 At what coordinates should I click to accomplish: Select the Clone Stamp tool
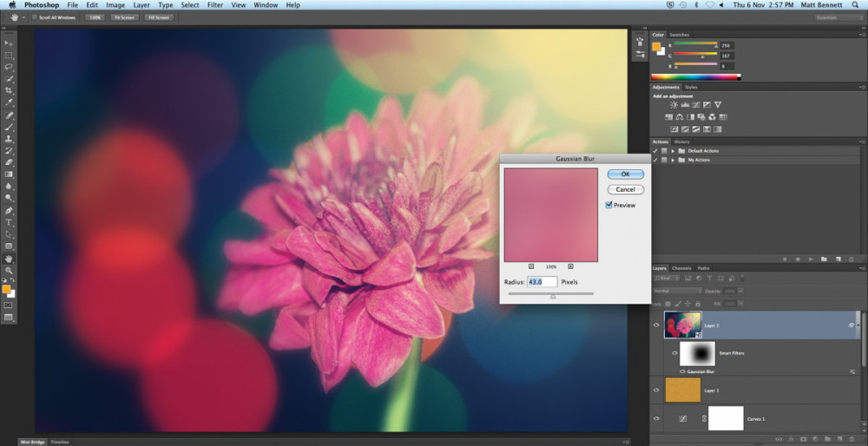pyautogui.click(x=9, y=139)
